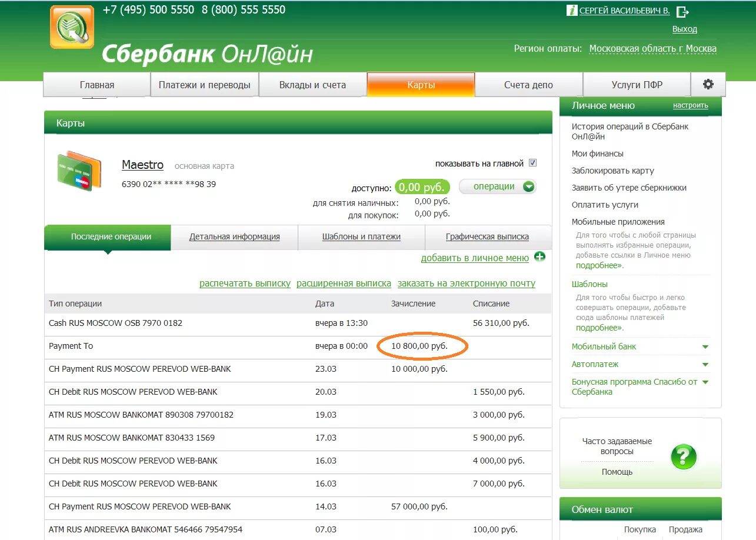
Task: Click the Maestro card image
Action: click(79, 171)
